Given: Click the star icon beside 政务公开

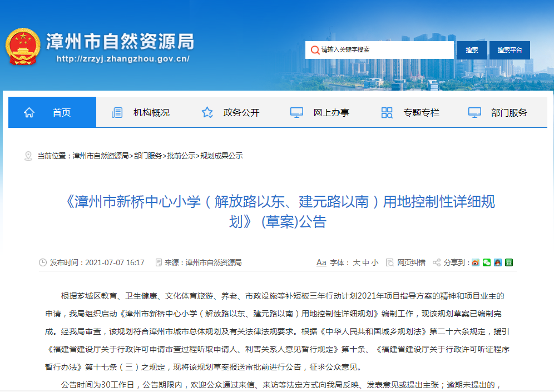Looking at the screenshot, I should coord(207,112).
